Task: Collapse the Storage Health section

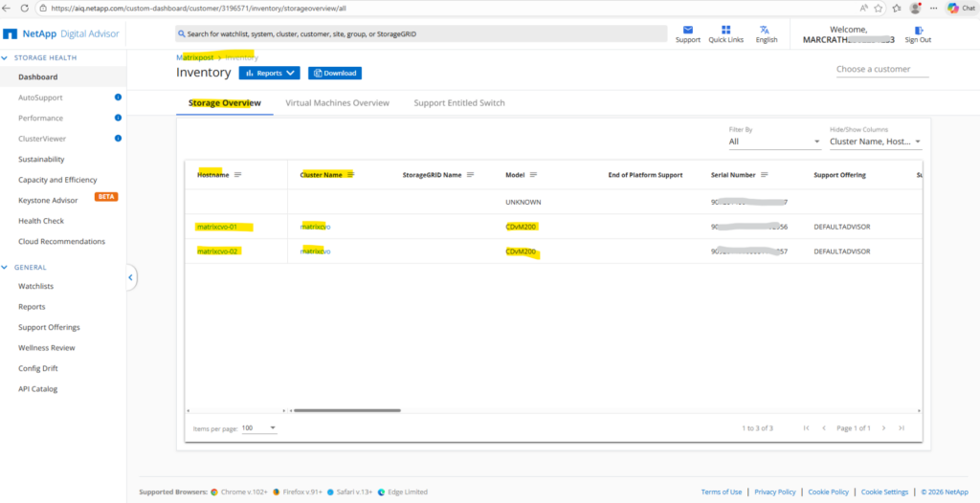Action: pos(6,57)
